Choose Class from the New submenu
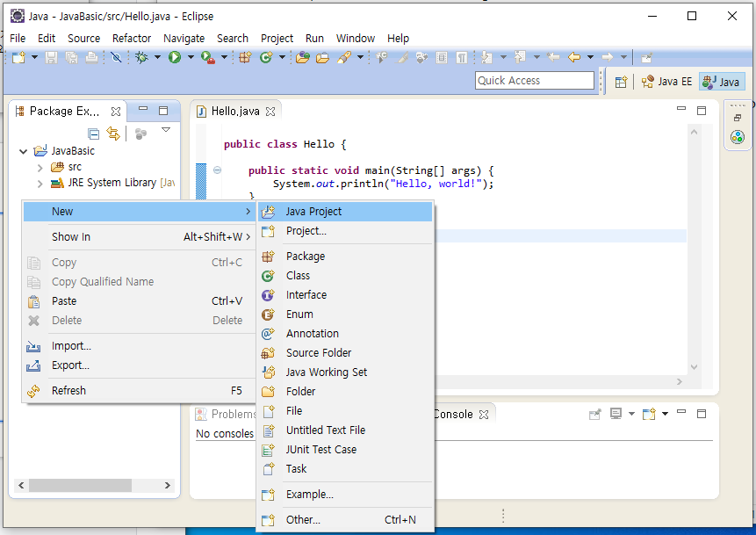Screen dimensions: 756x535 pos(345,276)
